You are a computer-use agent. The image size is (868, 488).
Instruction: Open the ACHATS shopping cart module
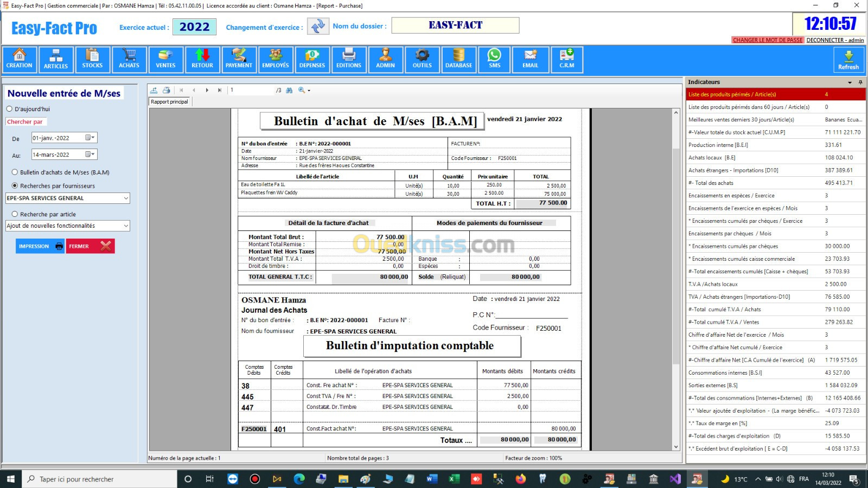click(129, 60)
